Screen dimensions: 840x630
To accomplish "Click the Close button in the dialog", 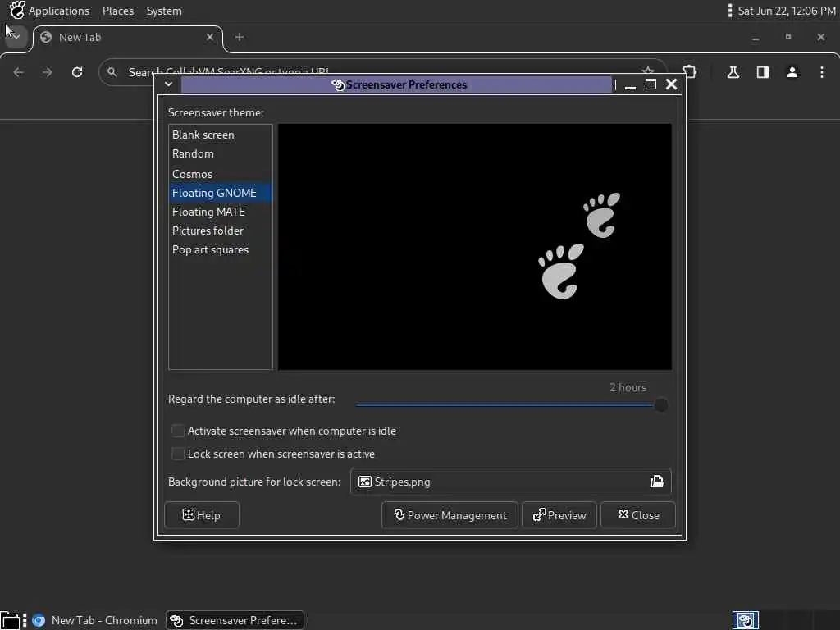I will 638,515.
